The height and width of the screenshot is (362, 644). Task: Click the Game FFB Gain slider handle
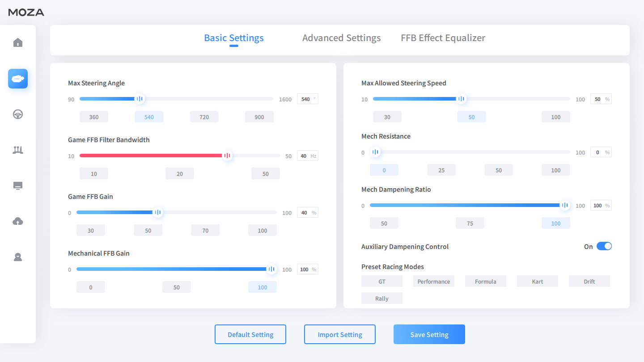(x=157, y=212)
